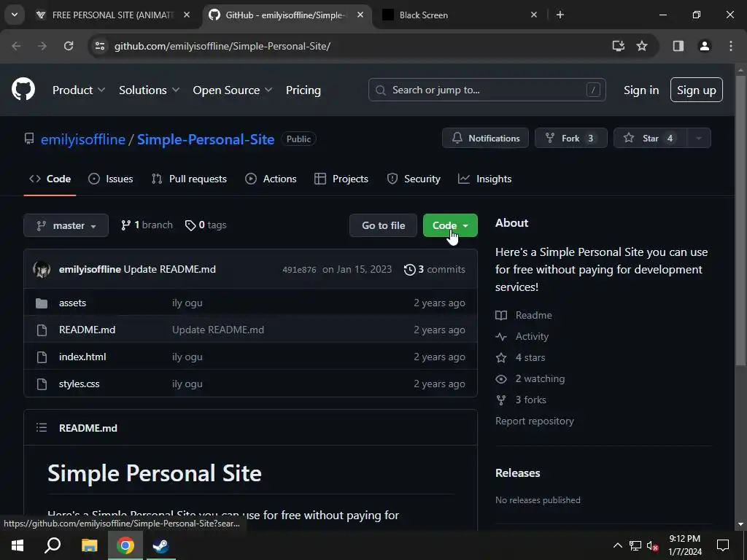View the 4 stars link
Image resolution: width=747 pixels, height=560 pixels.
coord(530,357)
